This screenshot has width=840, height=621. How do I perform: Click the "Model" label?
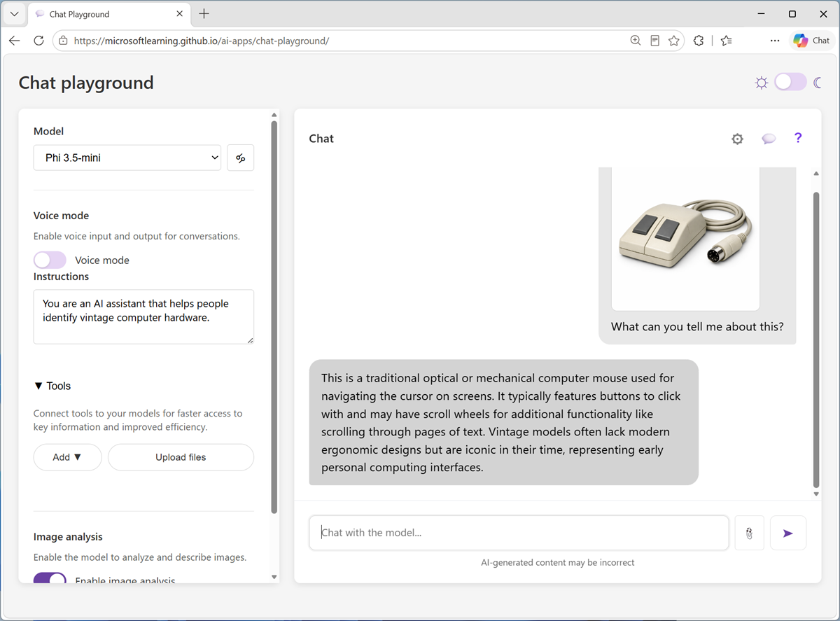(49, 131)
